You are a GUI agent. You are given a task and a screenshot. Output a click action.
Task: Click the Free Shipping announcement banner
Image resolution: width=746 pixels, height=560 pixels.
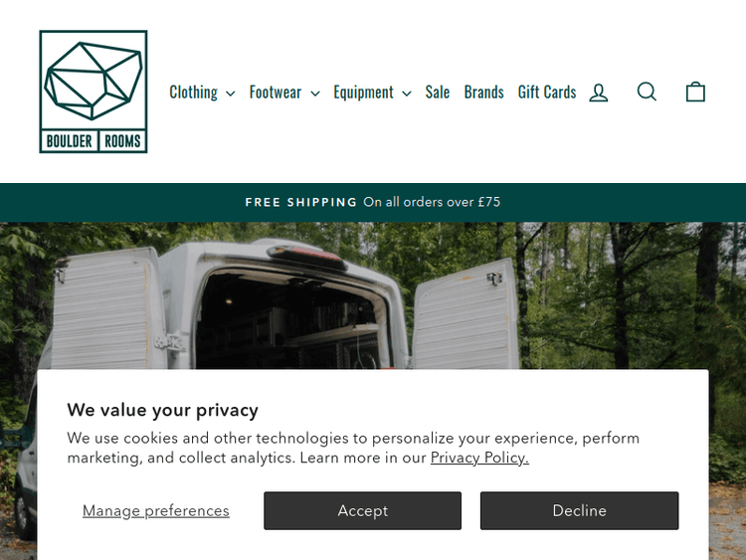(373, 202)
